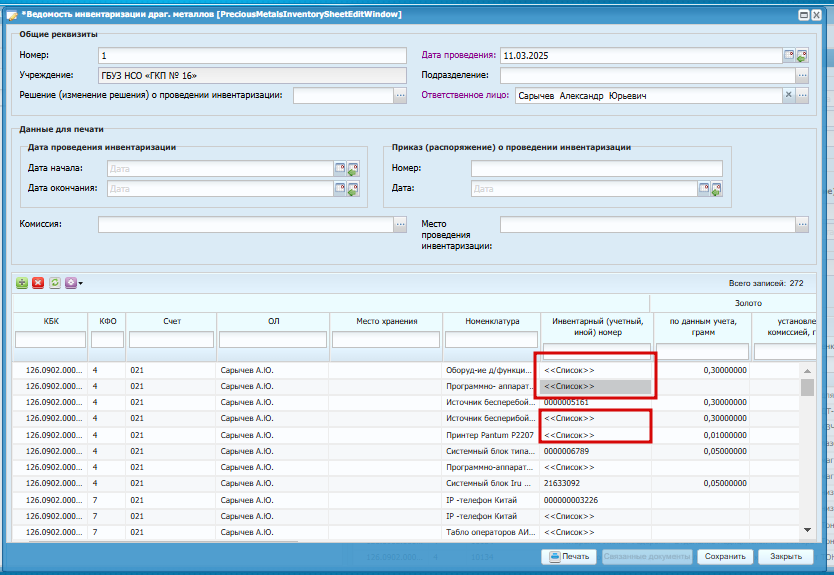Clear the Ответственное лицо field
This screenshot has width=834, height=575.
click(789, 95)
